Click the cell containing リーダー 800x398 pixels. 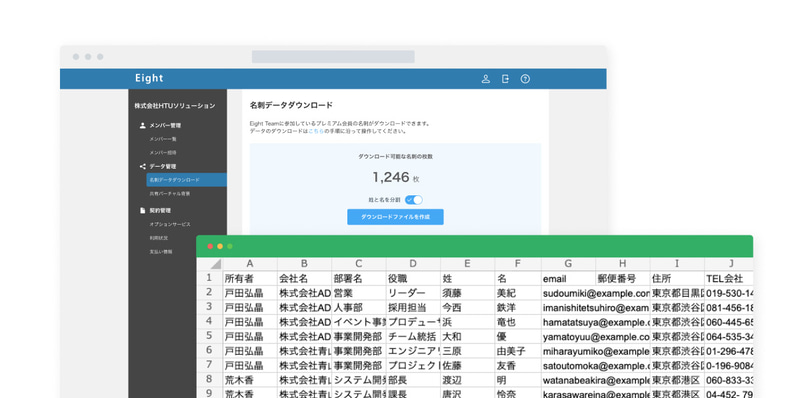pos(413,293)
